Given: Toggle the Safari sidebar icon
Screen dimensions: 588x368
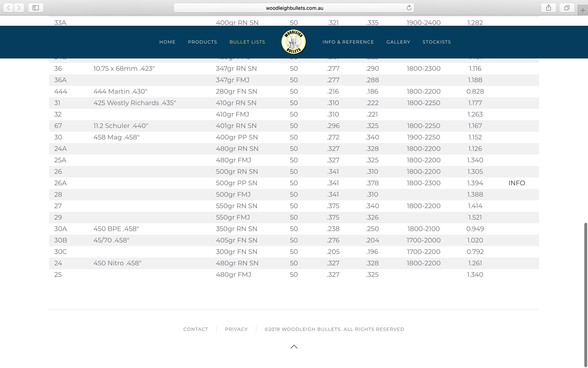Looking at the screenshot, I should coord(36,8).
